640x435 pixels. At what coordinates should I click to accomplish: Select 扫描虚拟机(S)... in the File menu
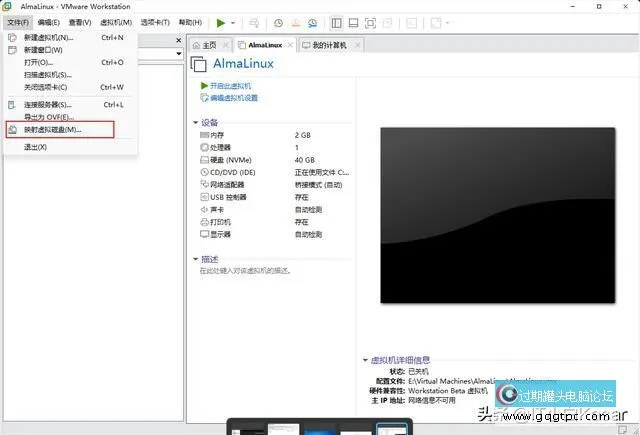pos(70,75)
